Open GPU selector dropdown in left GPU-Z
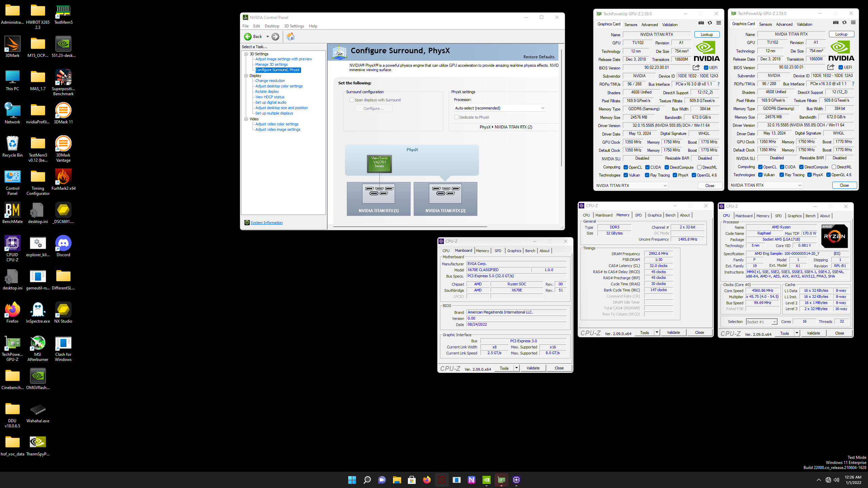868x488 pixels. pos(632,186)
